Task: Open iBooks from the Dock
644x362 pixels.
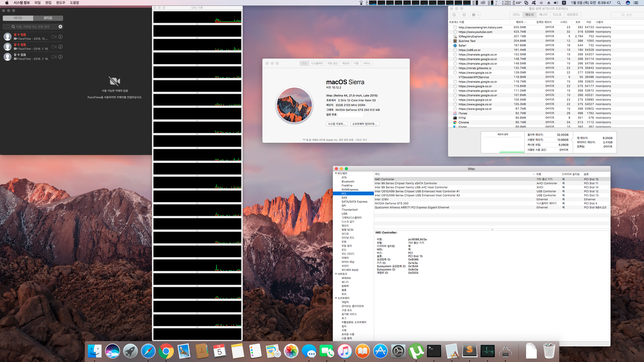Action: (363, 351)
